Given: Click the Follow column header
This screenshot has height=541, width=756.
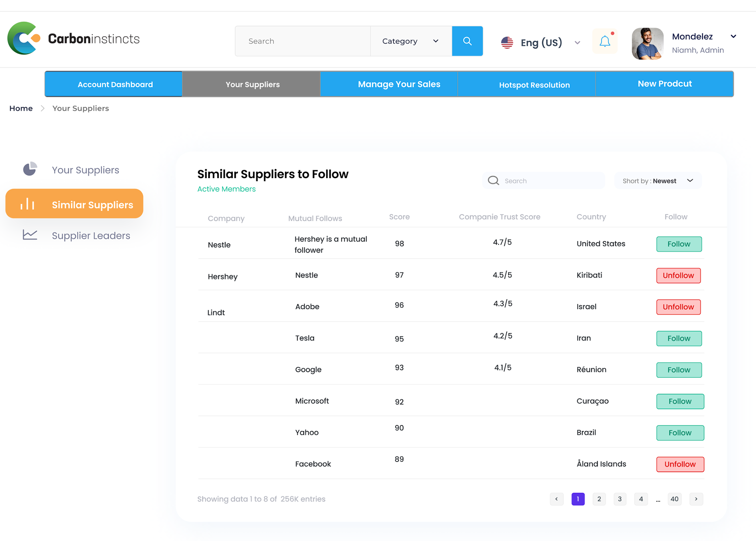Looking at the screenshot, I should tap(676, 217).
